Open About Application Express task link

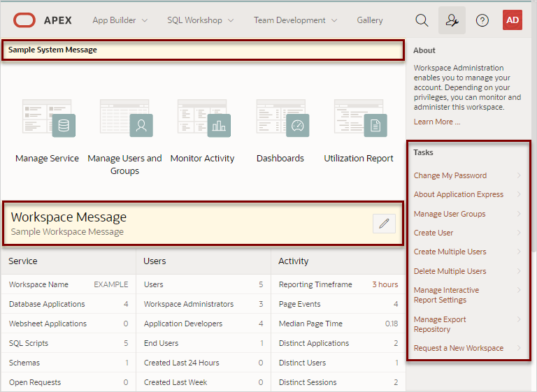458,194
